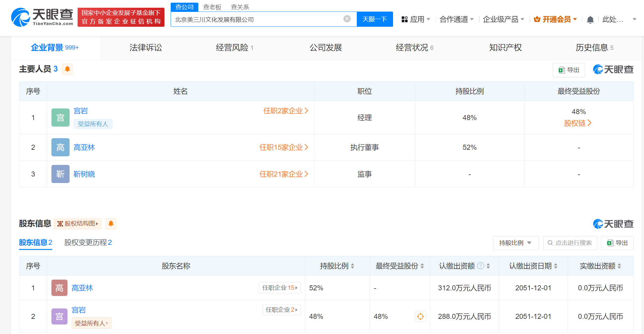Click the red 官方备案企业征信机构 banner
The height and width of the screenshot is (334, 644).
121,17
